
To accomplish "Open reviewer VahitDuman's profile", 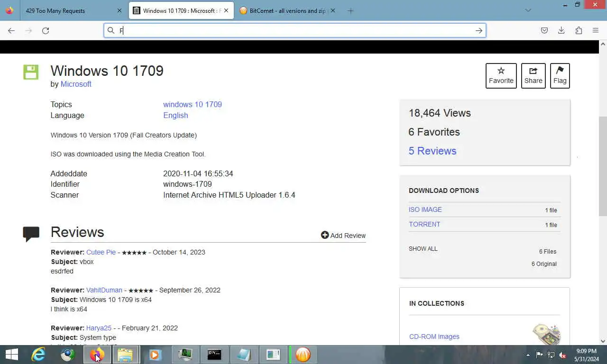I will point(104,290).
